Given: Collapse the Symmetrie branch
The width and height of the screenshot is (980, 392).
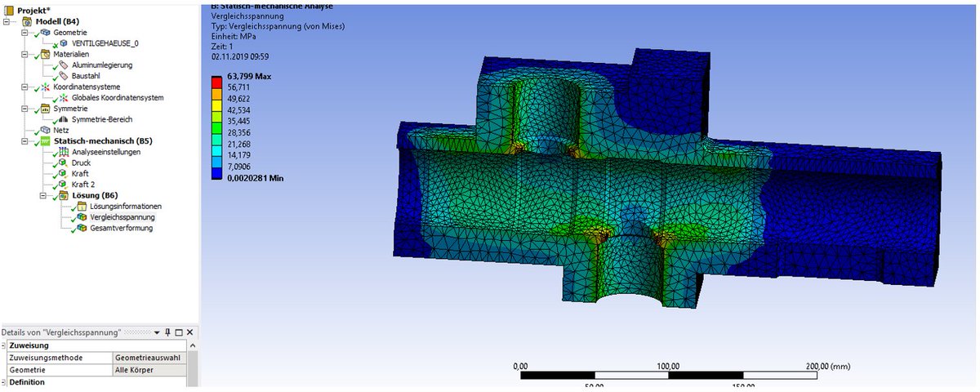Looking at the screenshot, I should [25, 108].
